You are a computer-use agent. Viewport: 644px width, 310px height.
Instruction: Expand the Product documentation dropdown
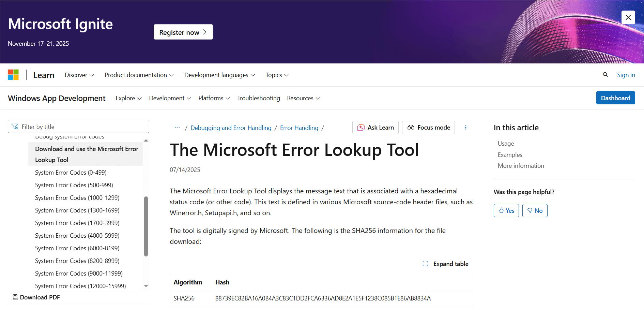[x=139, y=75]
